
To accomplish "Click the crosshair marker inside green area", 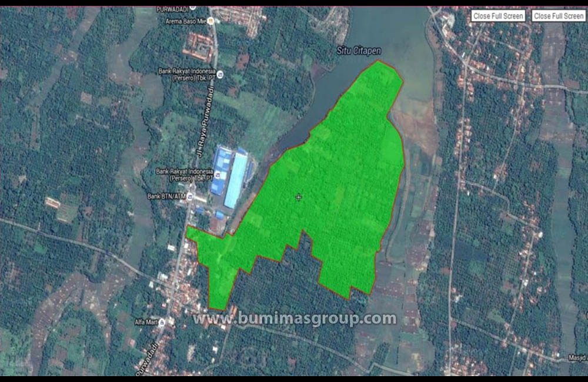I will click(299, 197).
